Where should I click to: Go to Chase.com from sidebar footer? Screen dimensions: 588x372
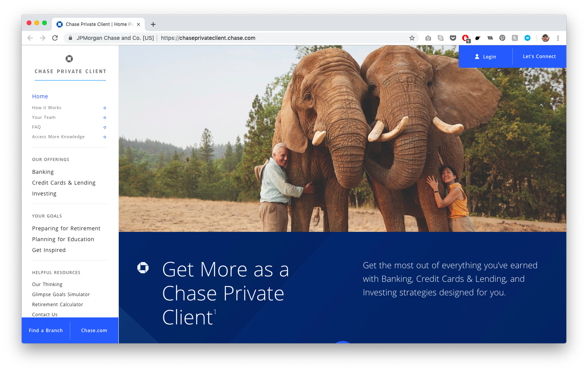[94, 331]
